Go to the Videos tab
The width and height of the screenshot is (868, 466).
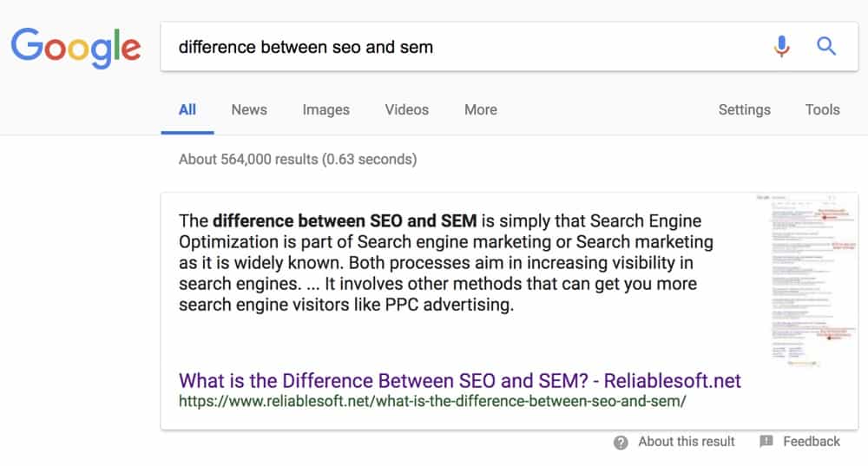click(407, 110)
